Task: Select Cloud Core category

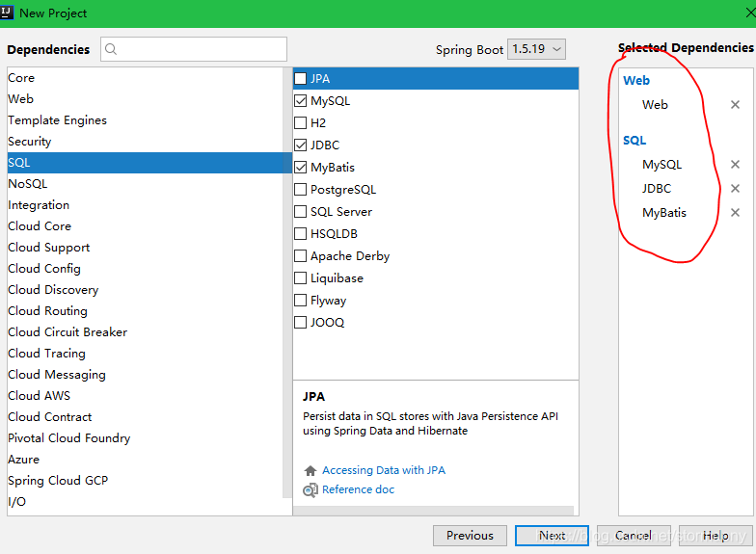Action: pyautogui.click(x=145, y=226)
